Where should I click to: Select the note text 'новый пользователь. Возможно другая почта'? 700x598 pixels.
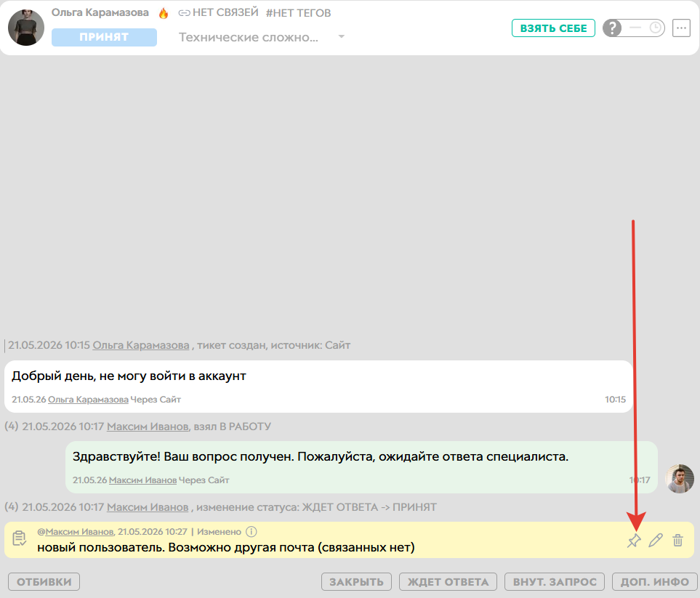click(226, 547)
